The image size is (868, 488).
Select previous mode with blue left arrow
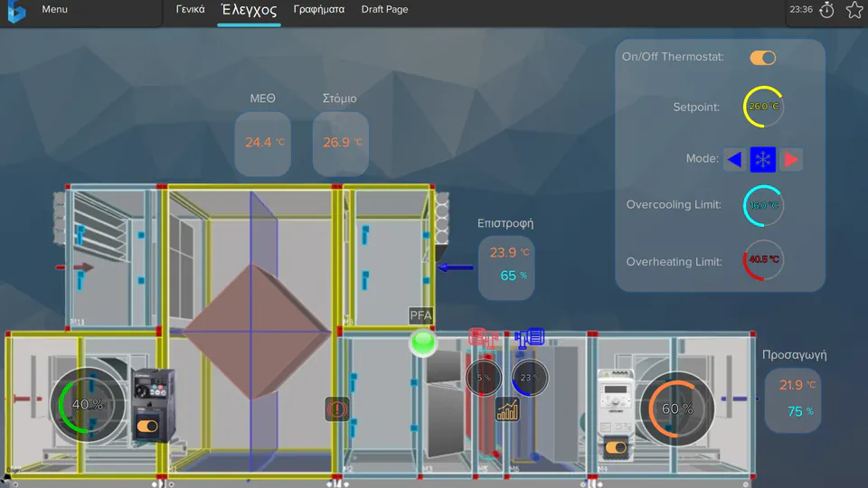coord(734,159)
